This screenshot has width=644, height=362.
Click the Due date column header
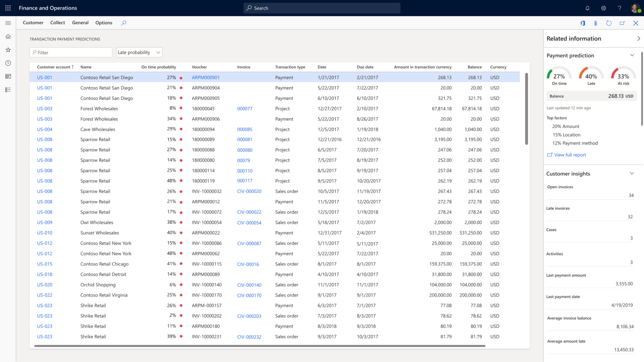click(365, 67)
